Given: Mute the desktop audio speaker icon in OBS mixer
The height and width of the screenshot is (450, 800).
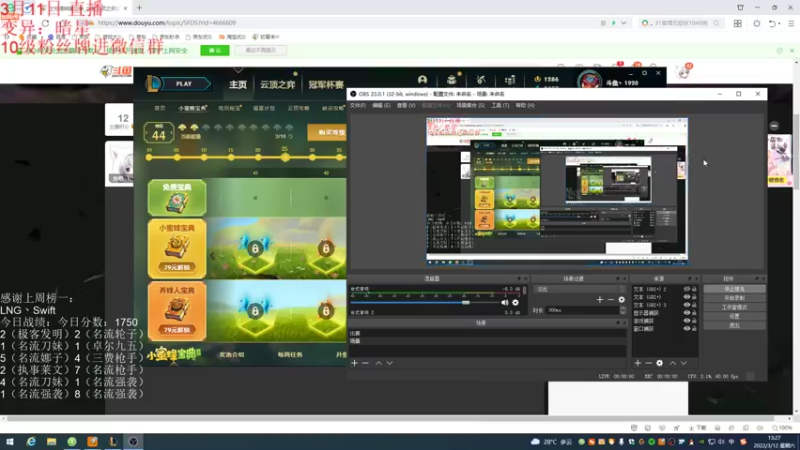Looking at the screenshot, I should pos(505,303).
